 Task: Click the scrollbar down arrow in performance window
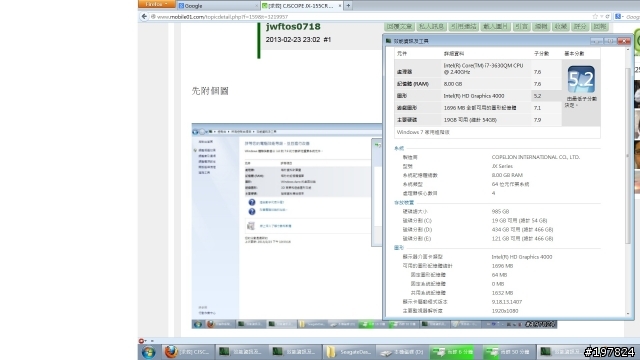point(628,313)
